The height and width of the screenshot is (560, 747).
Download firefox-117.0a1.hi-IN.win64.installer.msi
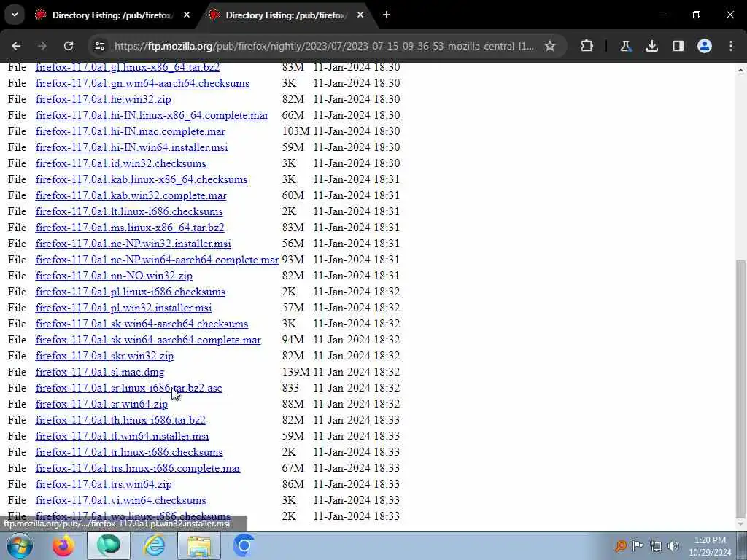(x=131, y=147)
